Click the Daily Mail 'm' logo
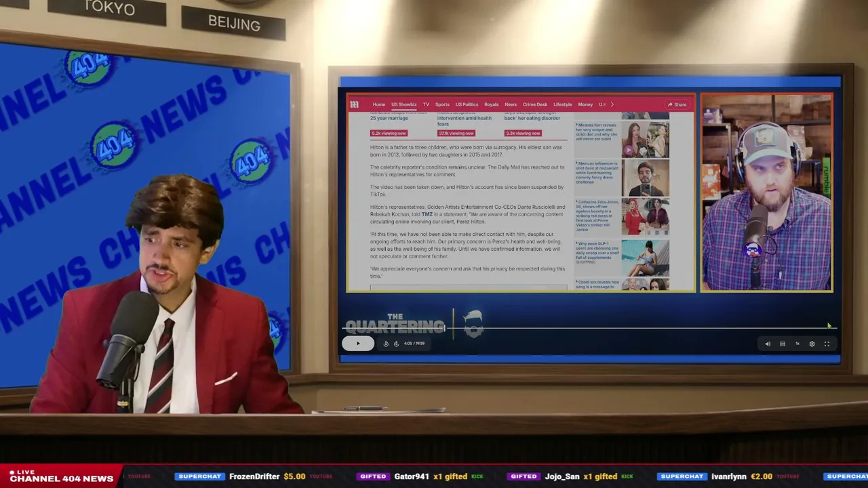The height and width of the screenshot is (488, 868). point(354,104)
